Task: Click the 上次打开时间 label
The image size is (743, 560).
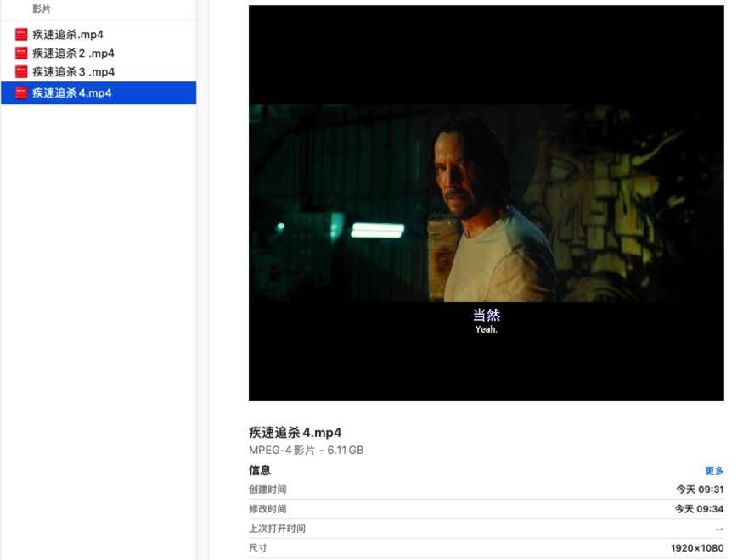Action: pyautogui.click(x=277, y=529)
